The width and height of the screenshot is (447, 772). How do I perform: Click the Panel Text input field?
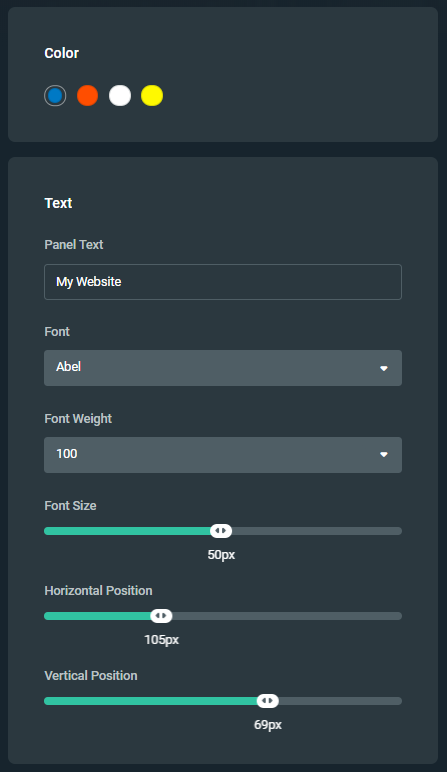(223, 282)
